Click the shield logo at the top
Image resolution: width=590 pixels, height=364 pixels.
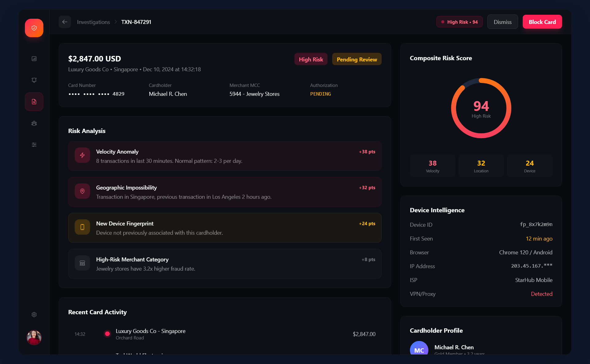(x=34, y=28)
